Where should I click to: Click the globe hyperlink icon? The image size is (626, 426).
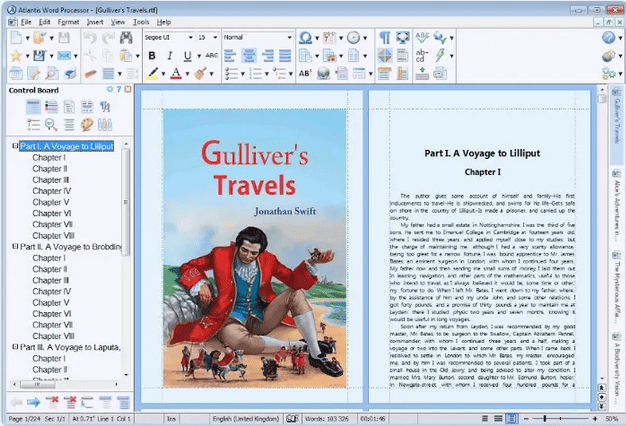point(323,73)
